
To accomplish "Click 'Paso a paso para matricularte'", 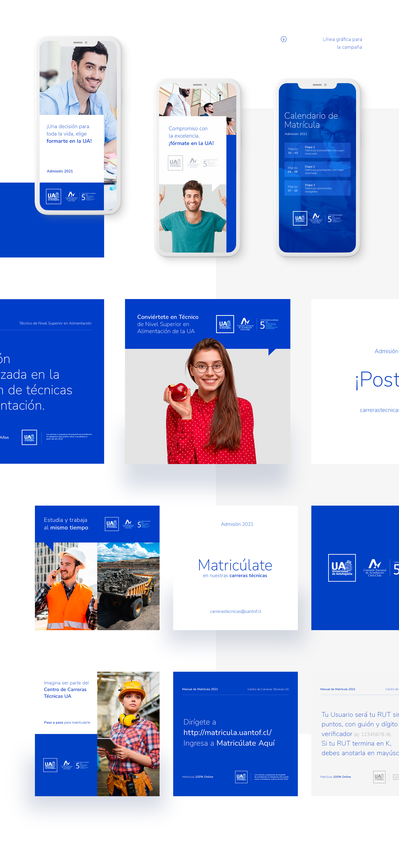I will click(67, 722).
